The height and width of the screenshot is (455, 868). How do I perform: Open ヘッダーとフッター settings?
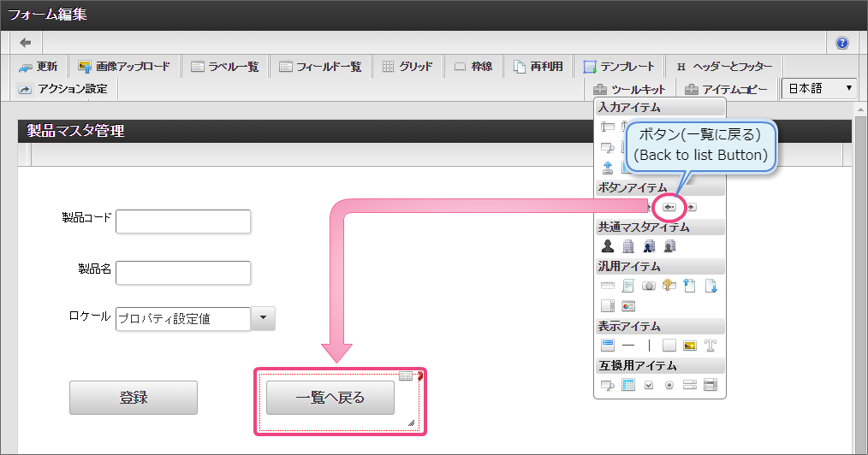pyautogui.click(x=725, y=67)
